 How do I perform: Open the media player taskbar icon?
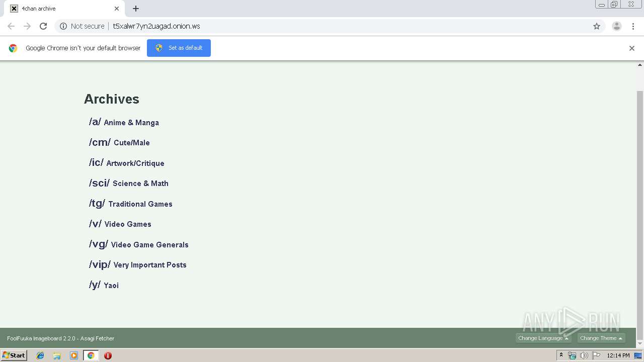tap(74, 355)
